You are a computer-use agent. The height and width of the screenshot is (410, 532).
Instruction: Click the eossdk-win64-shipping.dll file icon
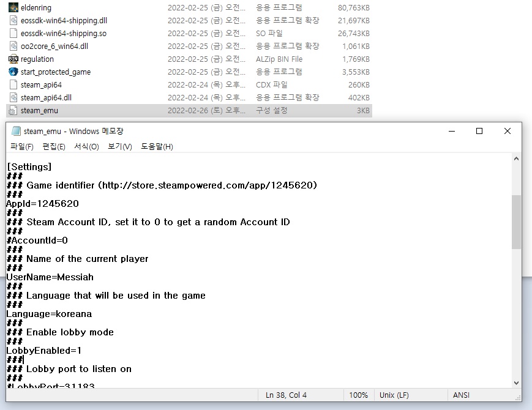pyautogui.click(x=13, y=20)
